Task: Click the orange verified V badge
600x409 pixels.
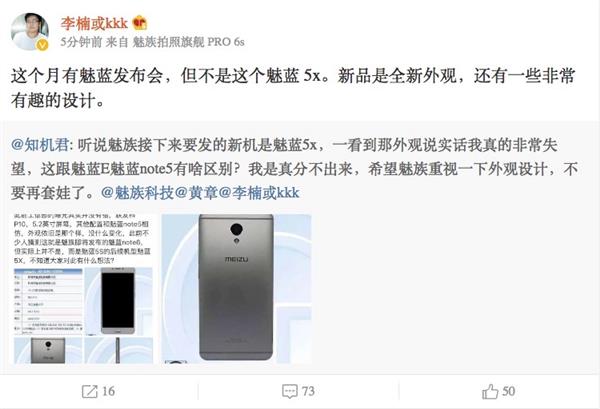Action: [x=42, y=45]
